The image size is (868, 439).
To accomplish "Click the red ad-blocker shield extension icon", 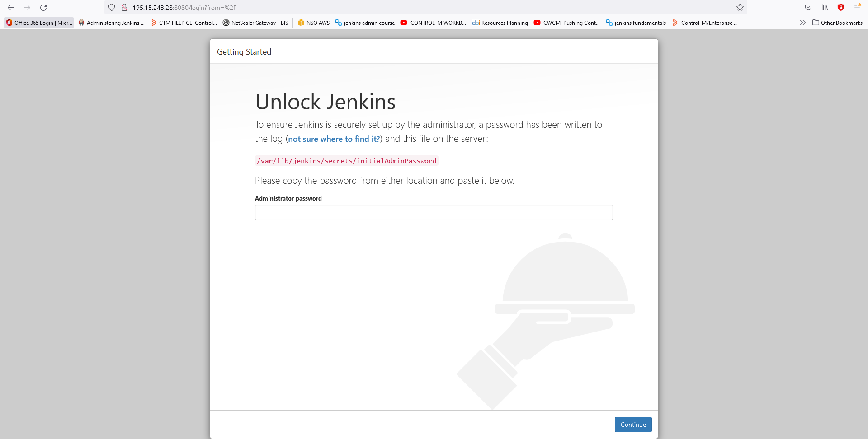I will (x=841, y=8).
